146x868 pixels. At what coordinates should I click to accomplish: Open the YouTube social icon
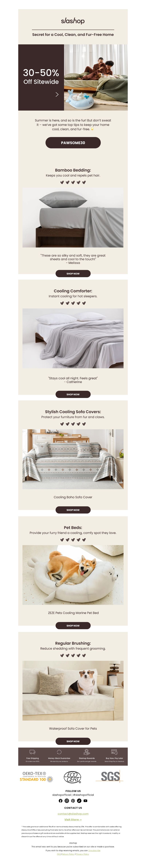[85, 801]
